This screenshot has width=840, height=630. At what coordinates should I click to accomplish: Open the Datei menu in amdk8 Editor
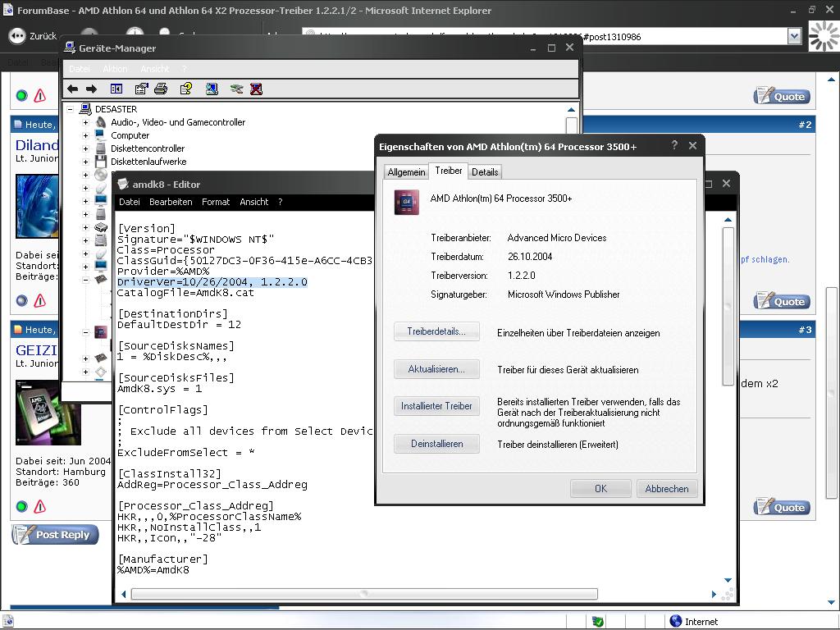tap(129, 202)
